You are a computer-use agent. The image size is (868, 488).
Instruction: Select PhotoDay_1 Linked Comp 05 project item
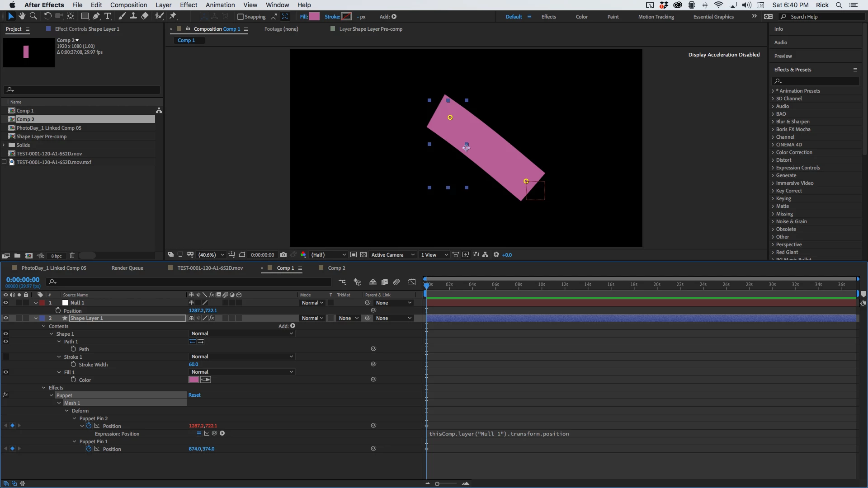click(x=49, y=128)
